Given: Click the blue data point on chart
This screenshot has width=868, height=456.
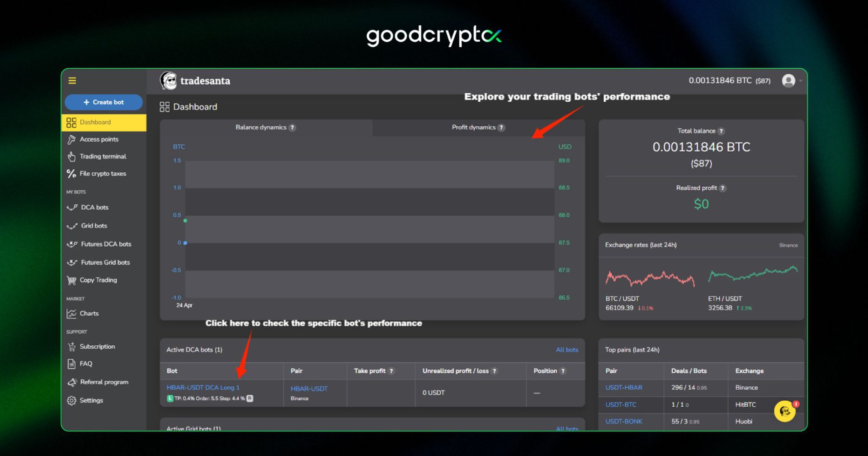Looking at the screenshot, I should 185,243.
